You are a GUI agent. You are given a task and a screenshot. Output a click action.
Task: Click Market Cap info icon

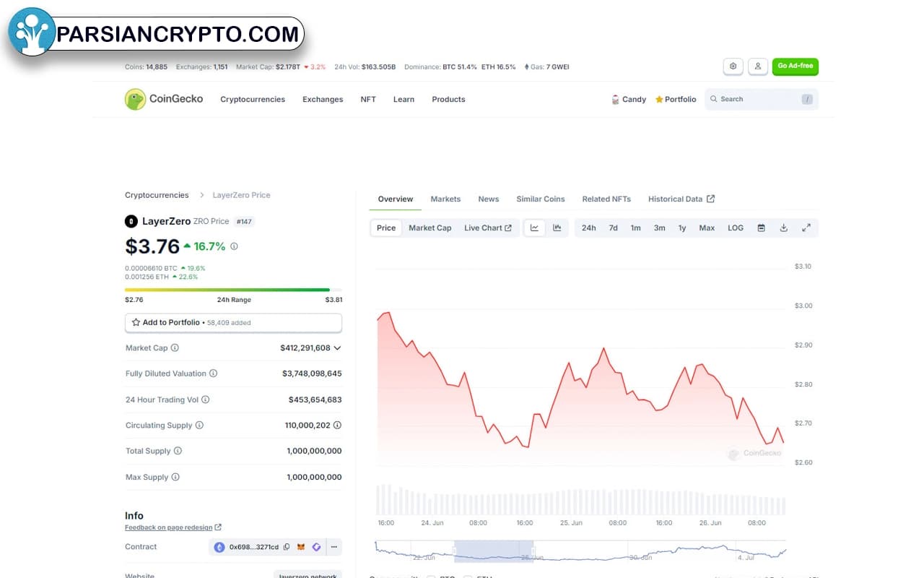[175, 348]
